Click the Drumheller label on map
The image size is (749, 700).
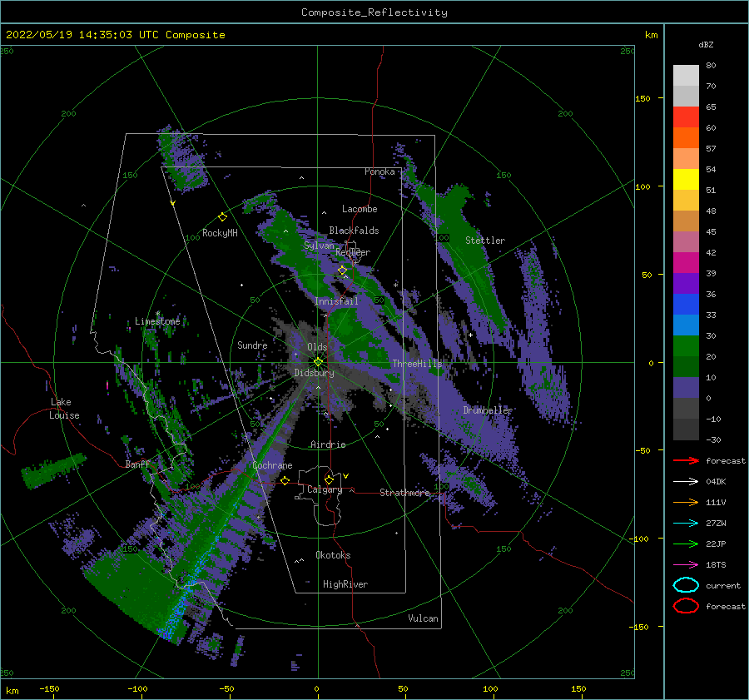click(x=487, y=410)
